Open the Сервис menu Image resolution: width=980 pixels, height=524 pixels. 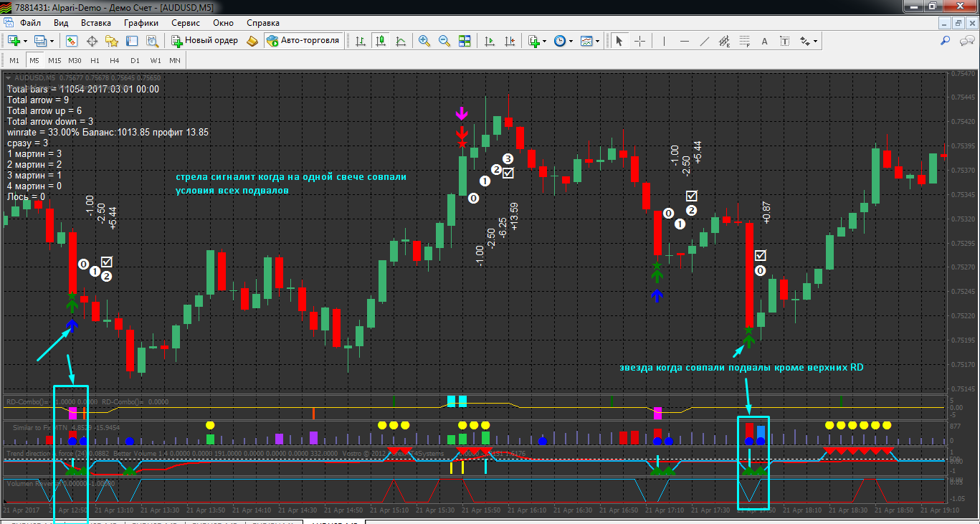(x=186, y=23)
